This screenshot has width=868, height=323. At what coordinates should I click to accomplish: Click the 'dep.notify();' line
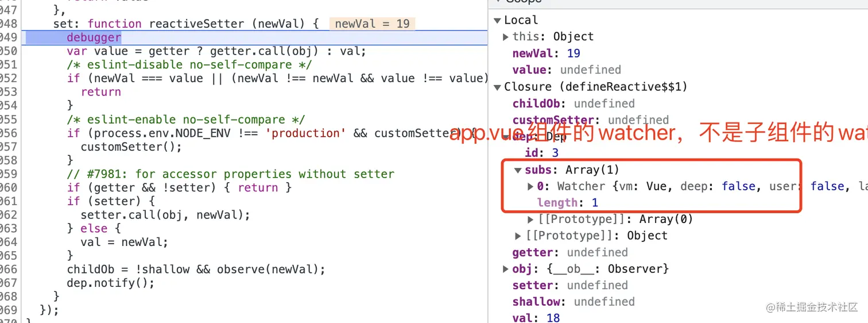tap(111, 283)
